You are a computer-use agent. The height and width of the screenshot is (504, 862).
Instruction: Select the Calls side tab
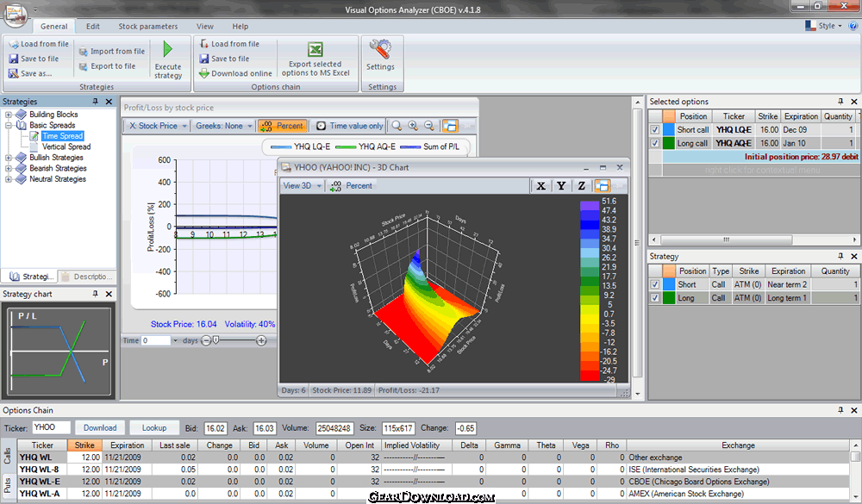(8, 456)
